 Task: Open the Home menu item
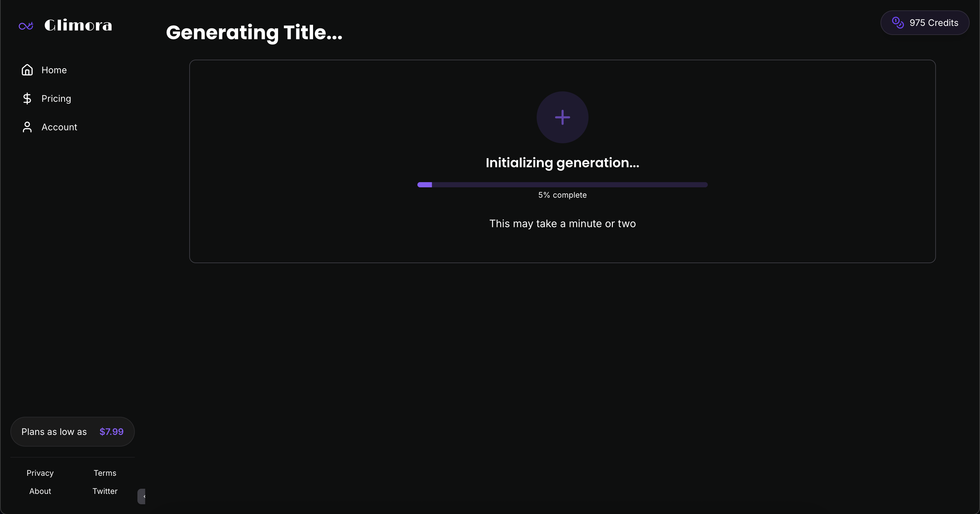(54, 70)
